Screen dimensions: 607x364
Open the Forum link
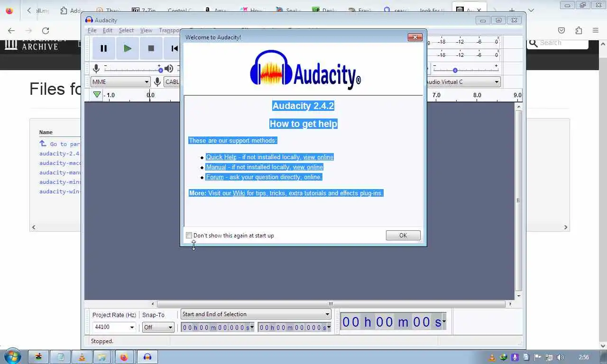[215, 177]
